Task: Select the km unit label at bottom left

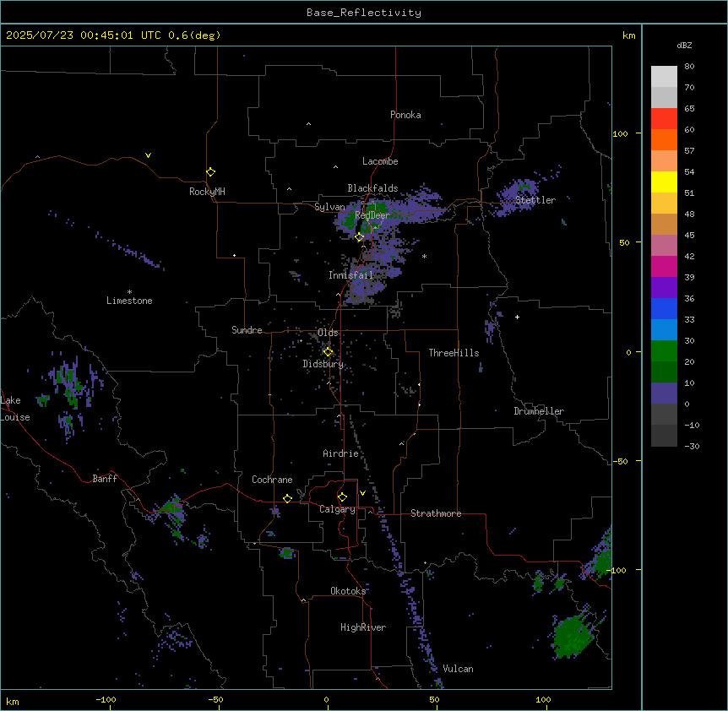Action: click(13, 701)
